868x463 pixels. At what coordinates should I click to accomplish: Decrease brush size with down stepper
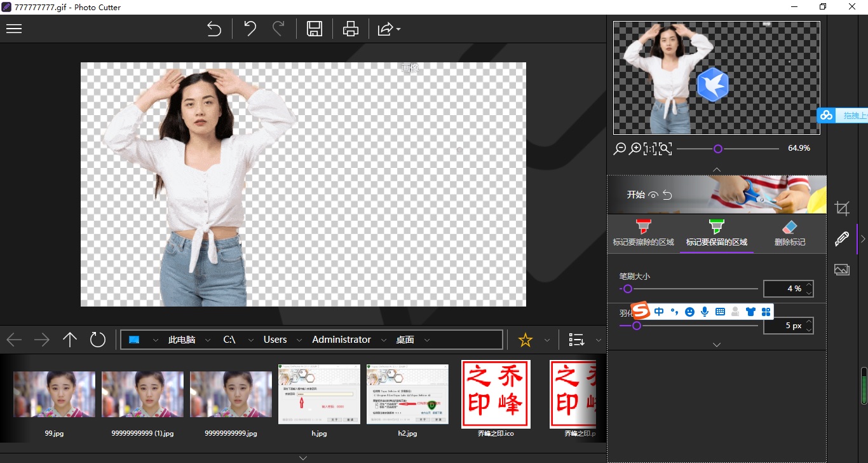tap(809, 293)
